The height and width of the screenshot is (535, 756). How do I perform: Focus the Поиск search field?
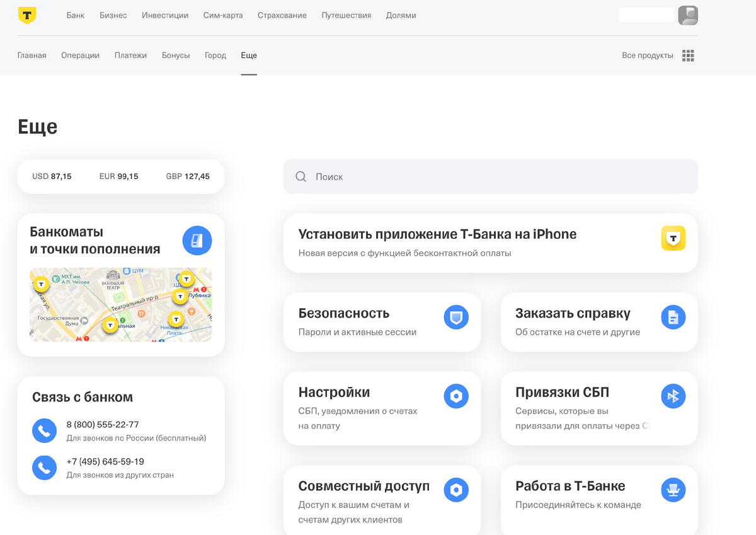(491, 176)
